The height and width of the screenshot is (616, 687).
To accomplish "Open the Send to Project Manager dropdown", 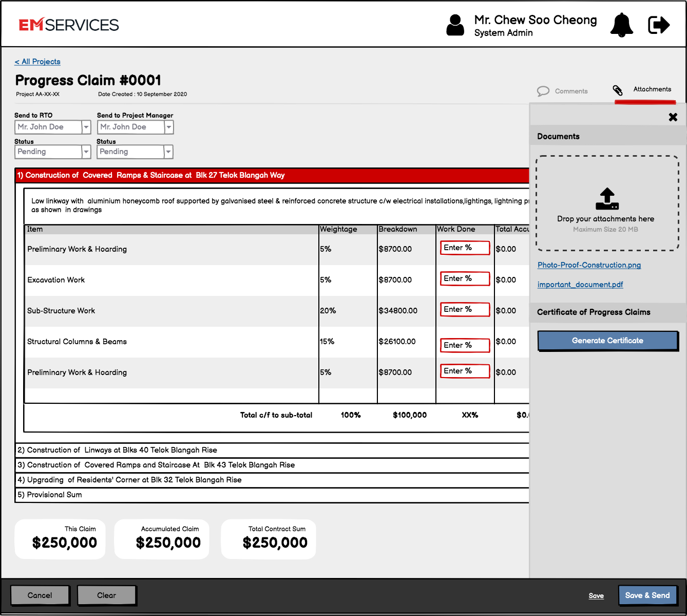I will [x=136, y=127].
